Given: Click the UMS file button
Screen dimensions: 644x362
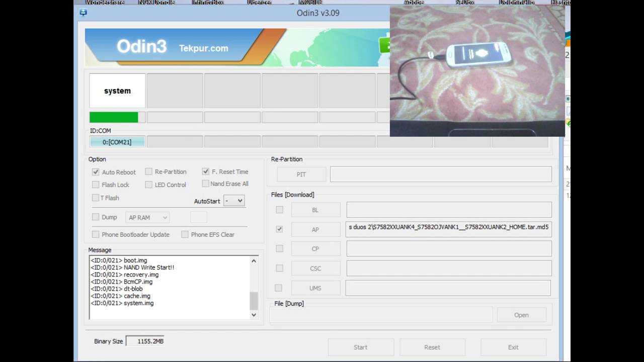Looking at the screenshot, I should tap(315, 288).
